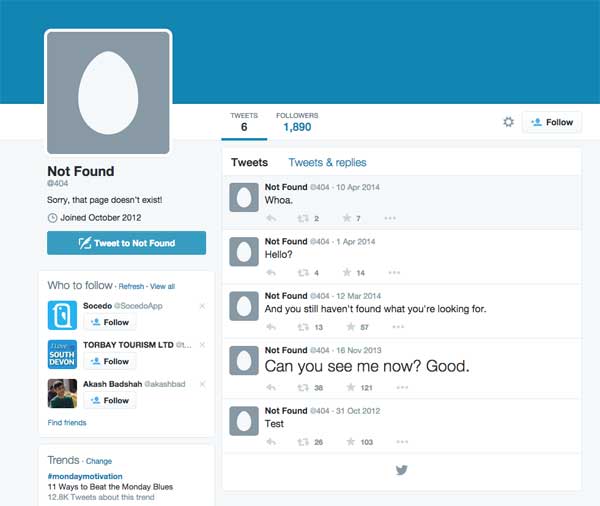This screenshot has height=506, width=600.
Task: Dismiss the Akash Badshah suggestion
Action: point(202,383)
